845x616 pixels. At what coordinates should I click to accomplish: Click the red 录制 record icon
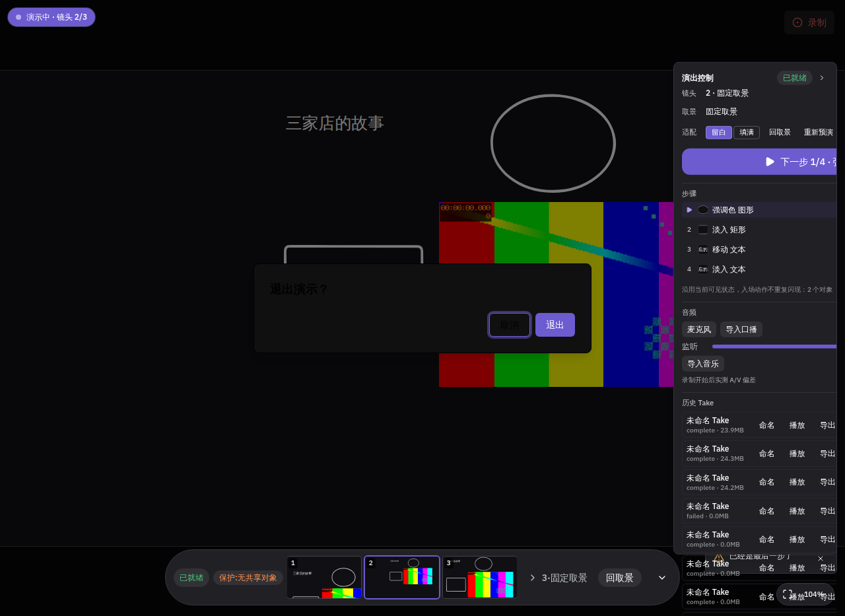tap(797, 22)
